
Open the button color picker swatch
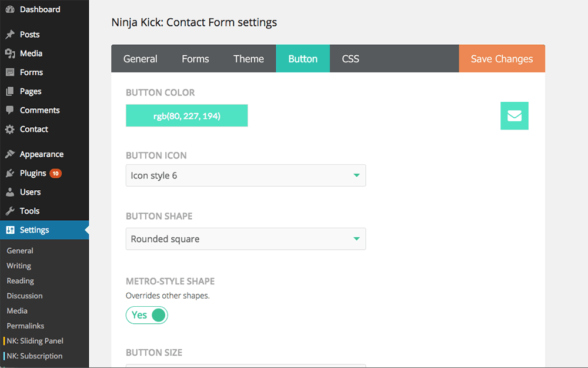tap(187, 115)
